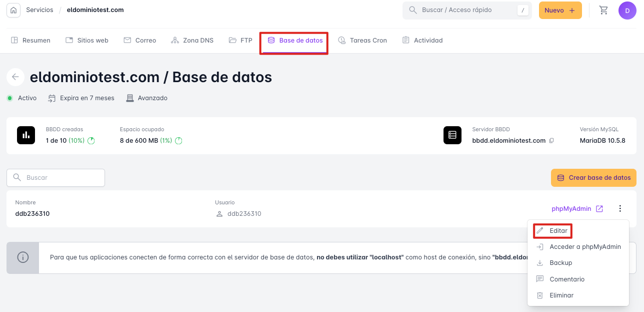
Task: Focus the Buscar database search field
Action: pyautogui.click(x=56, y=178)
